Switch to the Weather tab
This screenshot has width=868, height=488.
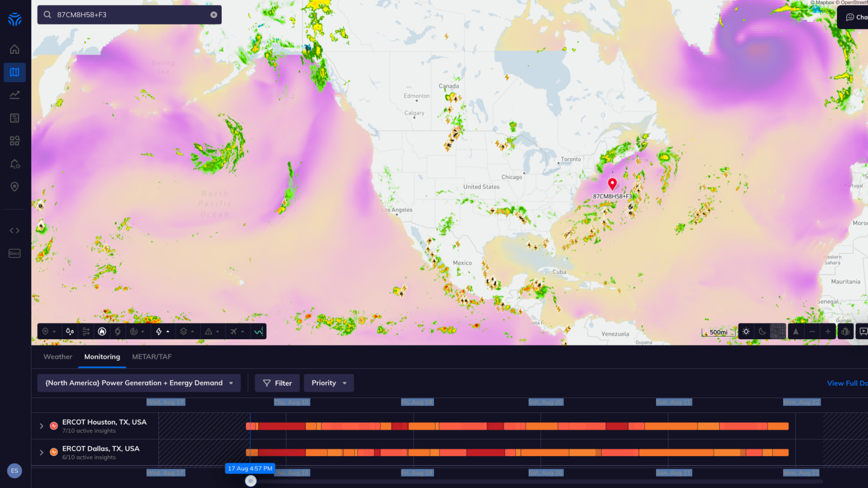coord(58,357)
